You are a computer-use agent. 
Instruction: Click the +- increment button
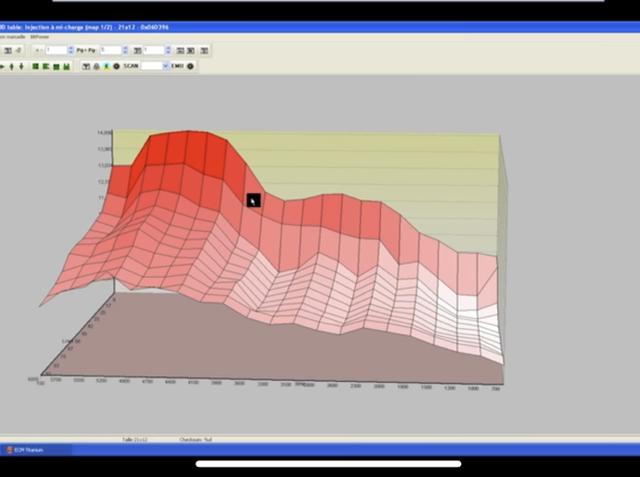pos(39,50)
